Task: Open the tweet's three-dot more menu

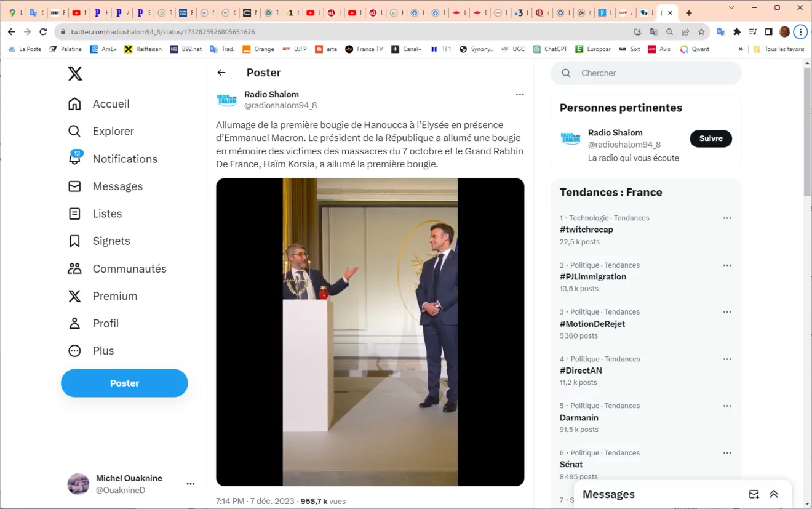Action: pos(520,94)
